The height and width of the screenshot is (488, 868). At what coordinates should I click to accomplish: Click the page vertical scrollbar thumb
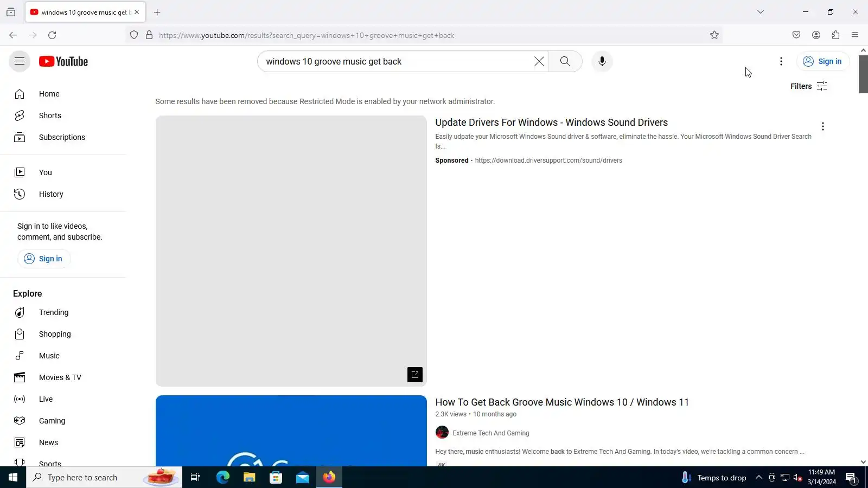[863, 74]
